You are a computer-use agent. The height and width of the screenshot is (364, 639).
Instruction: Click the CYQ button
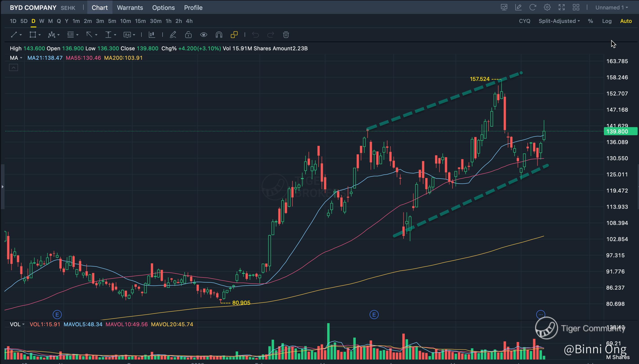[525, 21]
